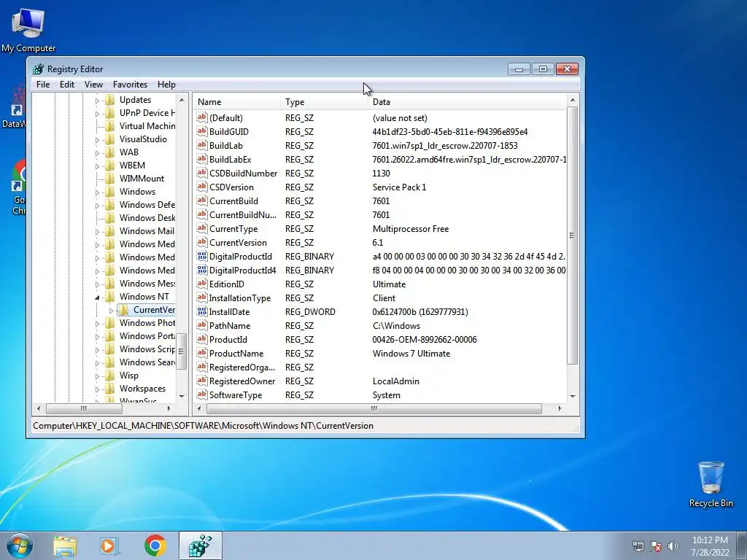Click the values pane vertical scrollbar thumb
747x560 pixels.
tap(572, 236)
